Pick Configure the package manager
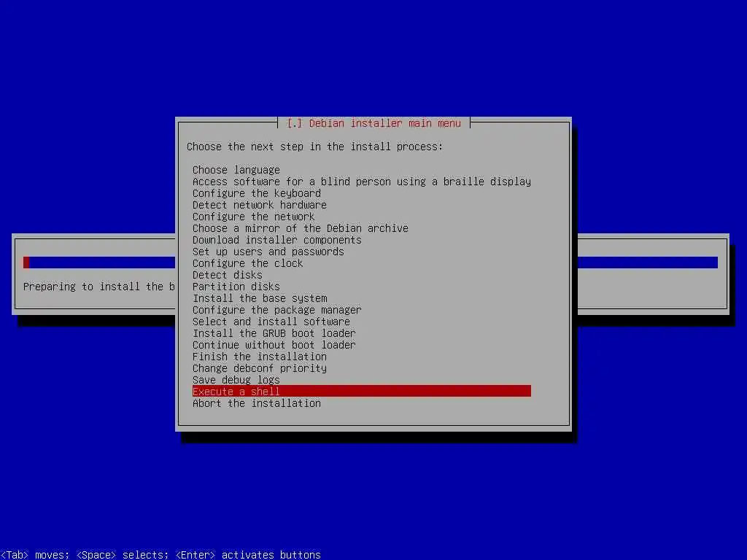747x560 pixels. pos(362,310)
